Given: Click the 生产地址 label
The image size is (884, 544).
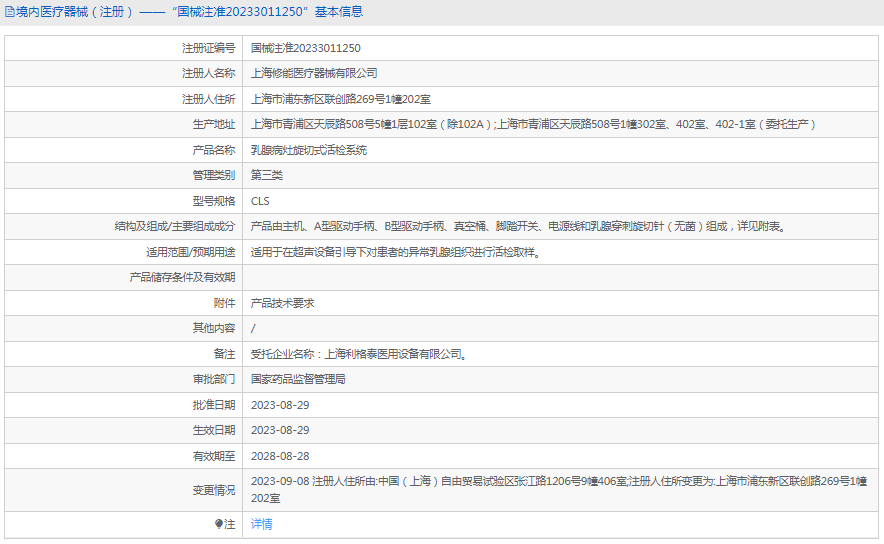Looking at the screenshot, I should click(214, 124).
